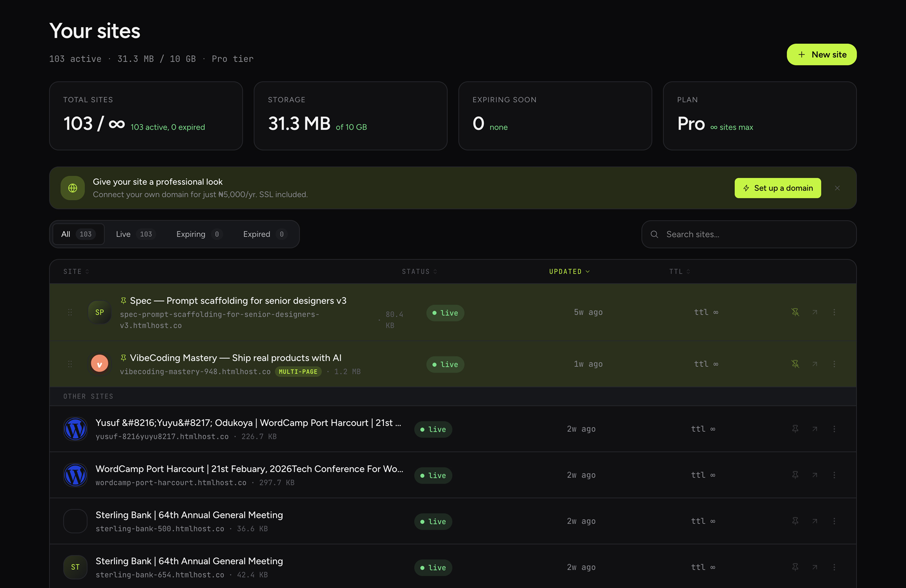Screen dimensions: 906x588
Task: Click the Total Sites stat card
Action: coord(146,116)
